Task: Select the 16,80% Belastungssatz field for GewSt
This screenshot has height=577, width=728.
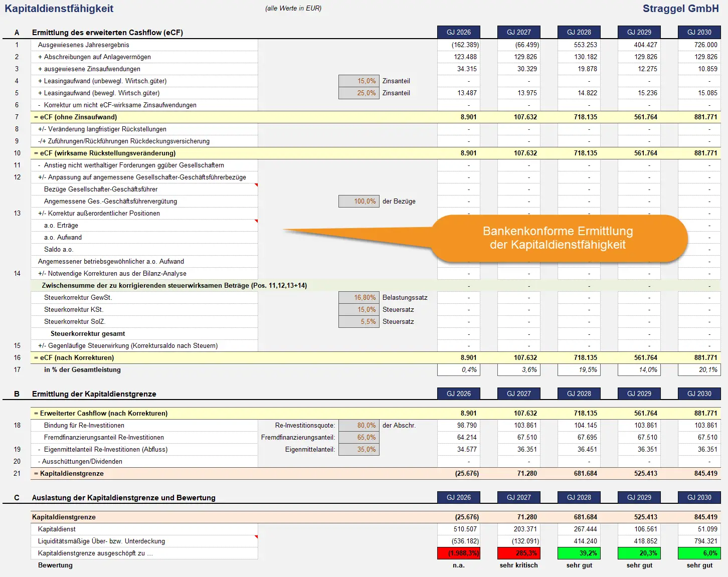Action: point(359,298)
